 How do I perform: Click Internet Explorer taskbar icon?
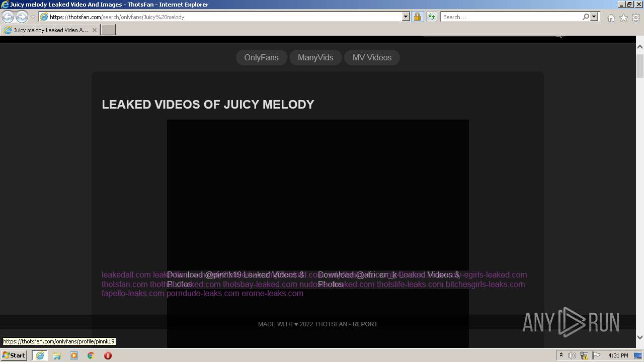tap(40, 355)
